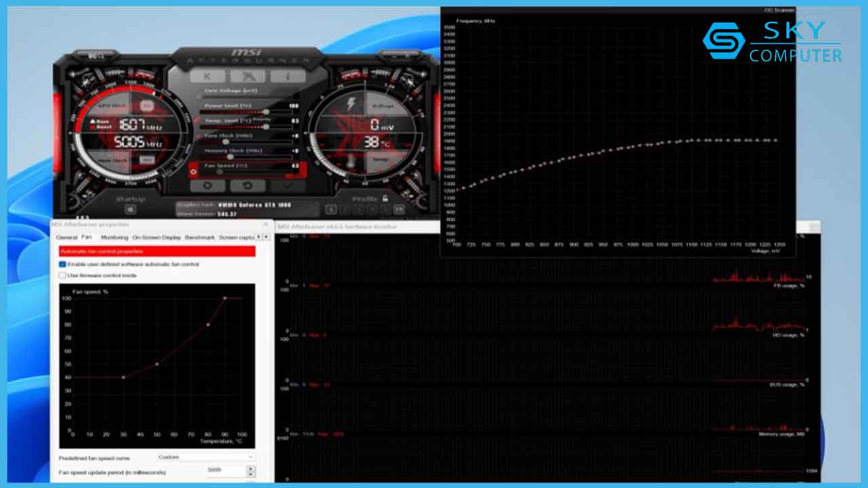Click the Driver Version value text
This screenshot has width=868, height=488.
point(228,213)
